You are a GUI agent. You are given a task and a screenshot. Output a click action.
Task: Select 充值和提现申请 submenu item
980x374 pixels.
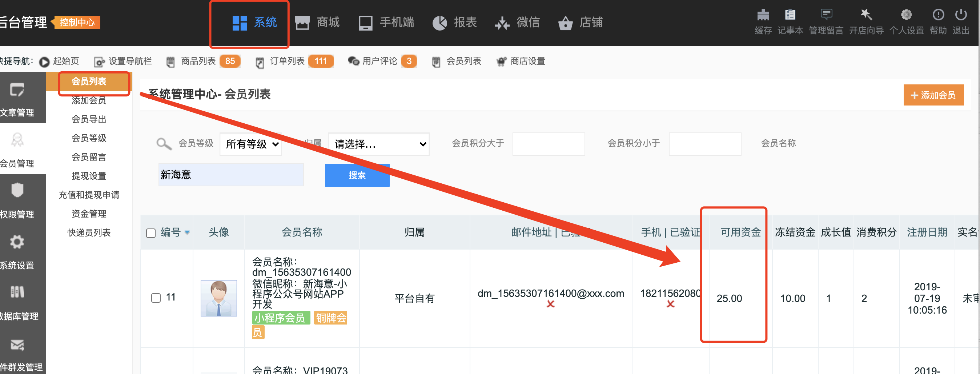coord(89,195)
